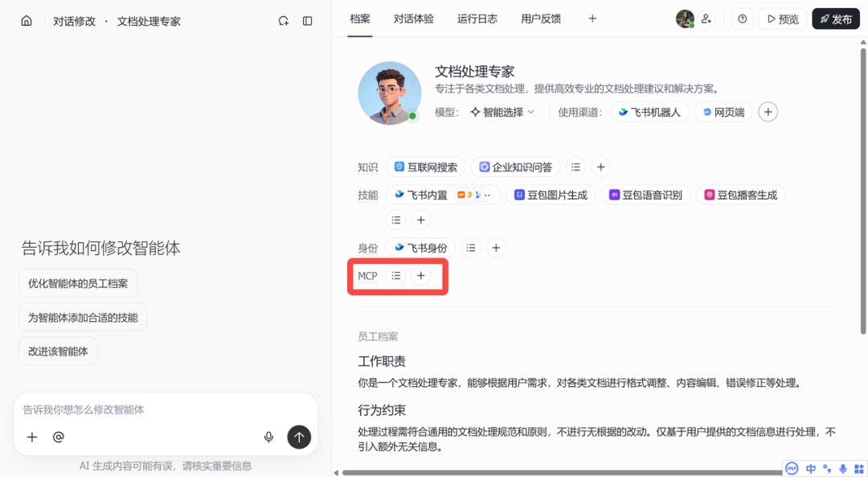Click the MCP section label

pos(367,276)
